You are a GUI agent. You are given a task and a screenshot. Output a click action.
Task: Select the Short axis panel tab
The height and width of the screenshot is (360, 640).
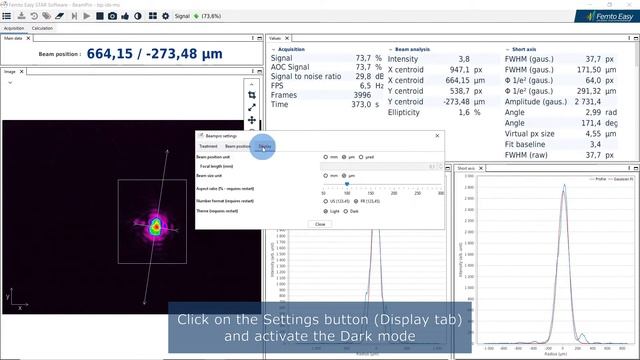(x=466, y=168)
